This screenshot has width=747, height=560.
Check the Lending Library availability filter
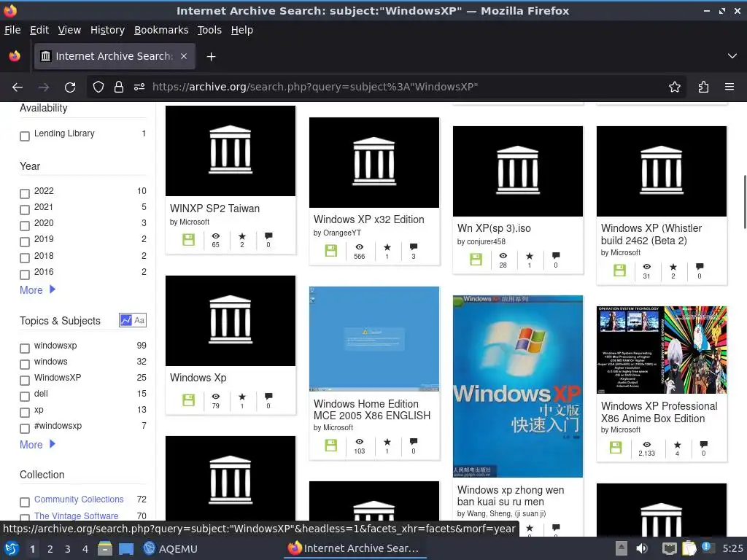pos(25,136)
